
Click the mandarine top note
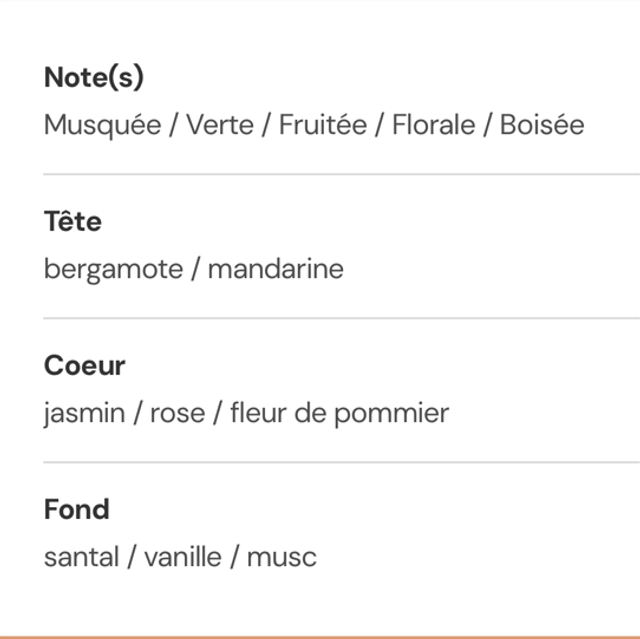[x=275, y=269]
